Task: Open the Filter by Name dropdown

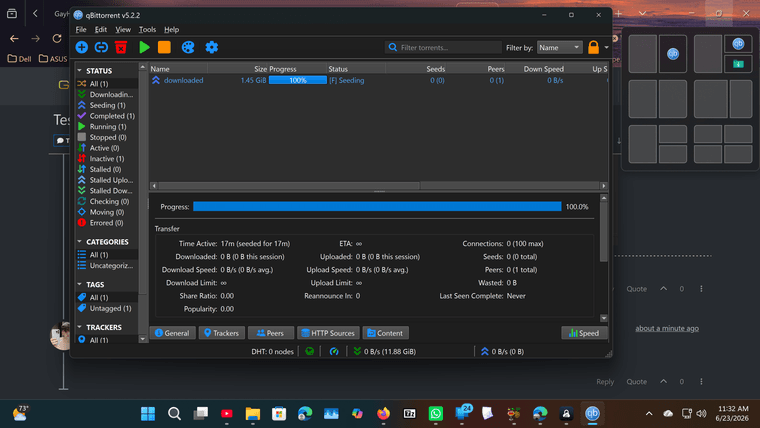Action: (x=559, y=48)
